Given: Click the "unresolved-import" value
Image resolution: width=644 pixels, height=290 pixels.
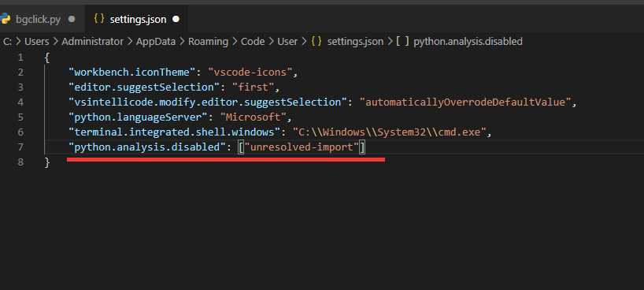Looking at the screenshot, I should point(302,147).
